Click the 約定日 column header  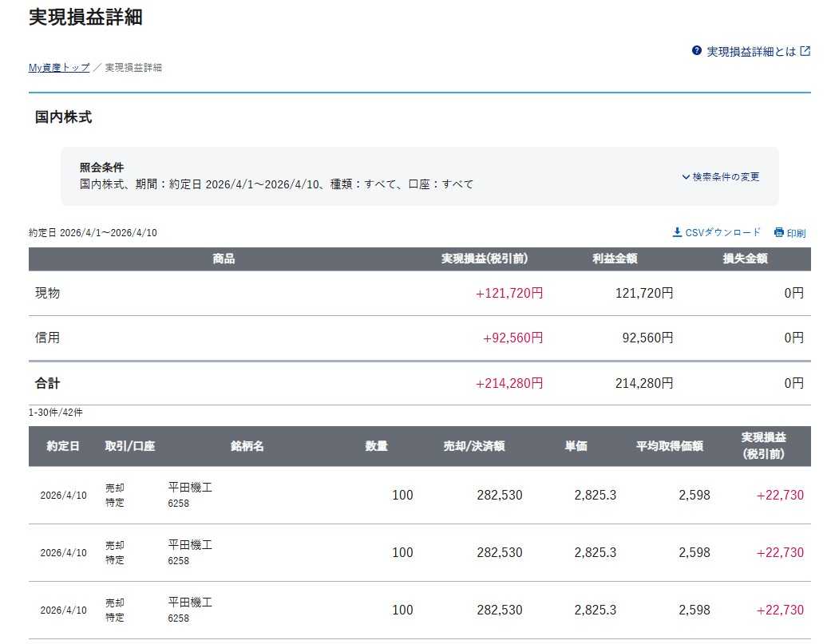[63, 446]
